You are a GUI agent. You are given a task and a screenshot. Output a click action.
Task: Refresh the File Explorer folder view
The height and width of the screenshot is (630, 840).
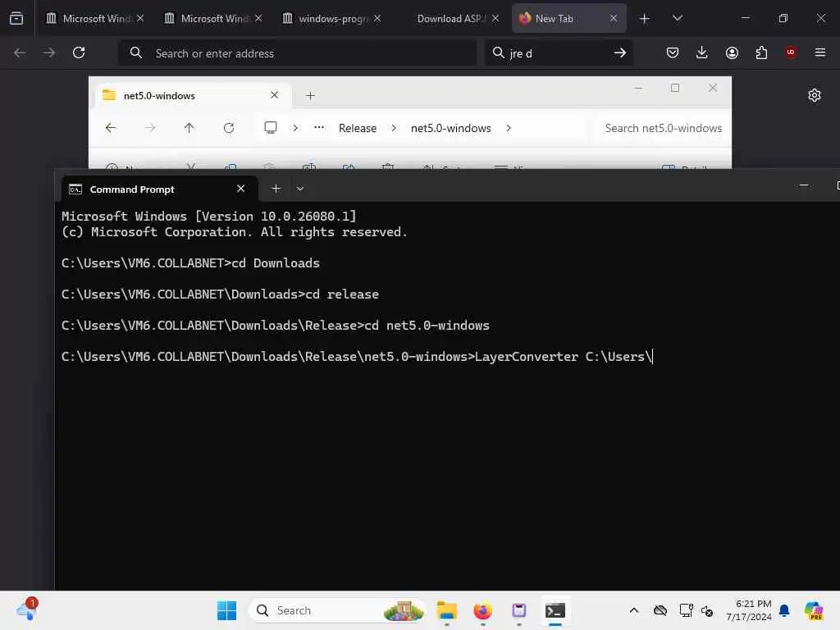(229, 128)
